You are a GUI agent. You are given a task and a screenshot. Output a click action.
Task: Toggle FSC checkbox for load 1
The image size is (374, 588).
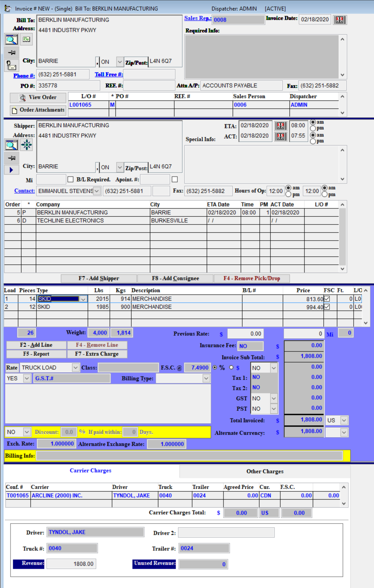(x=327, y=299)
